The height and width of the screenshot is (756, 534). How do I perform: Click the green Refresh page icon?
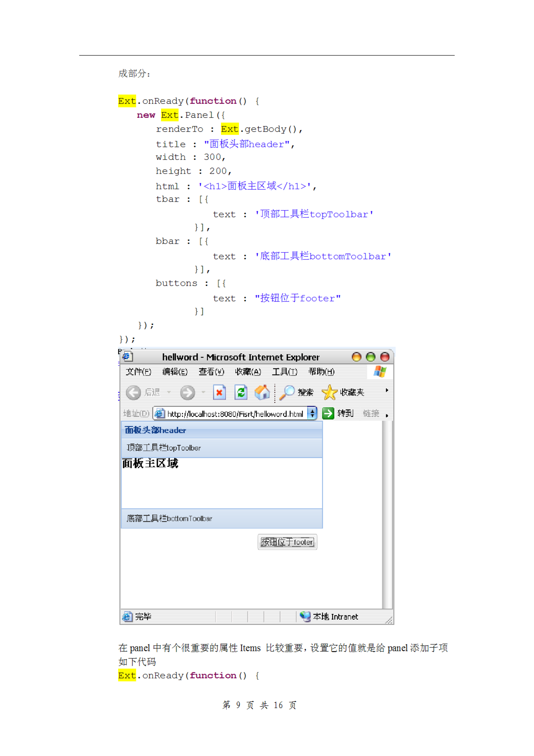pyautogui.click(x=241, y=392)
